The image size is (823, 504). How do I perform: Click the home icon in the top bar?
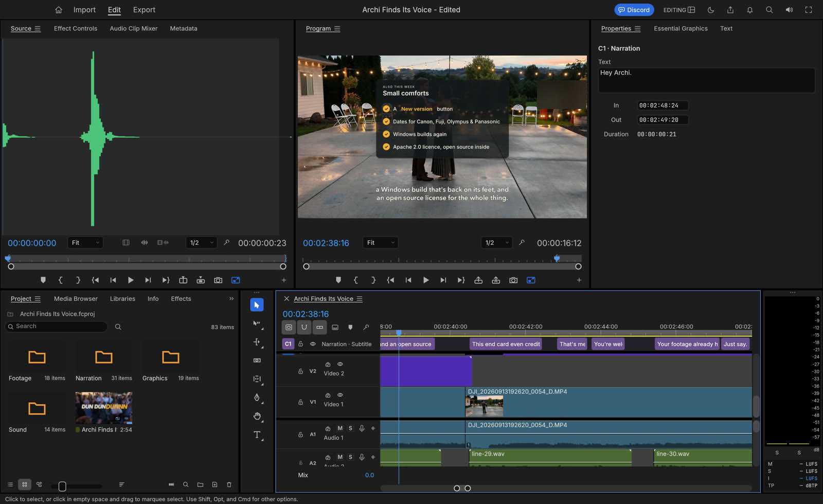(x=59, y=10)
